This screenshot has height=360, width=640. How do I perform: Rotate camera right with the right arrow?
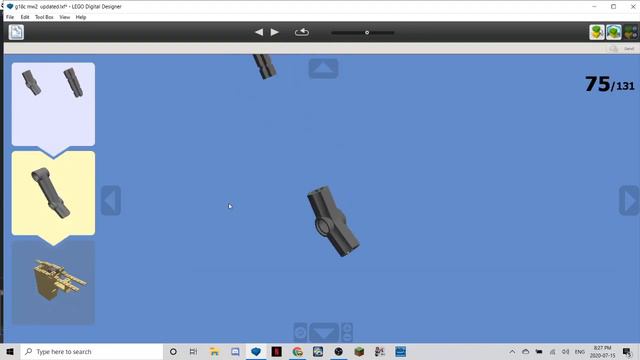629,200
